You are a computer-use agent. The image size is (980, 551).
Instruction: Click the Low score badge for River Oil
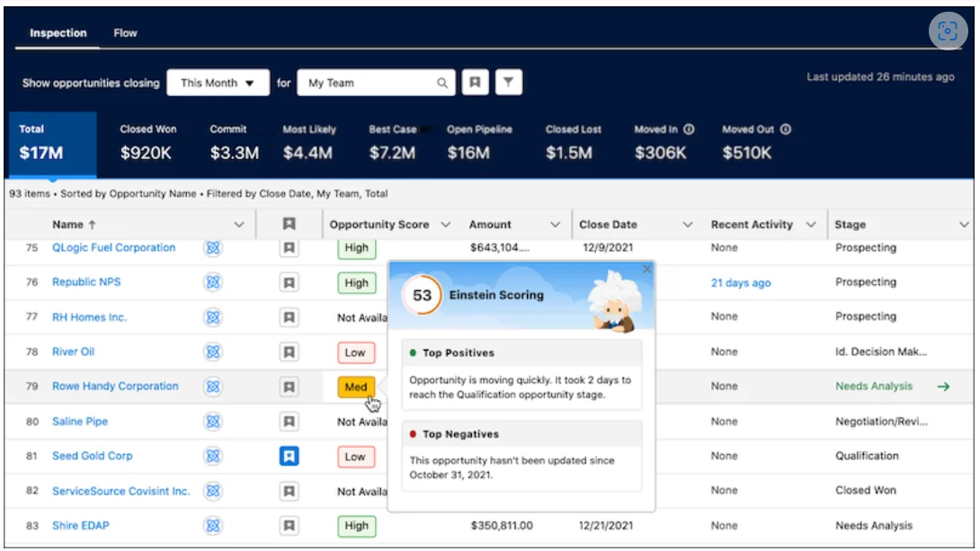click(x=356, y=352)
